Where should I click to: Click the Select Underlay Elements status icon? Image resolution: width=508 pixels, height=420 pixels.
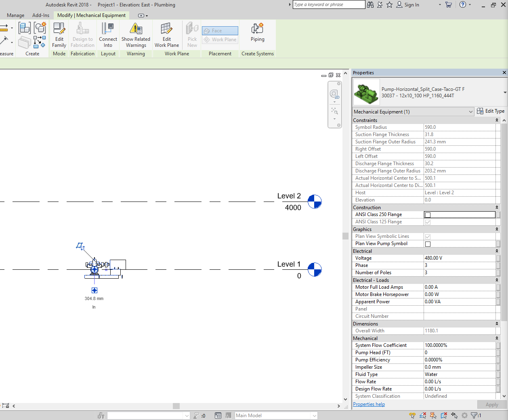tap(423, 415)
